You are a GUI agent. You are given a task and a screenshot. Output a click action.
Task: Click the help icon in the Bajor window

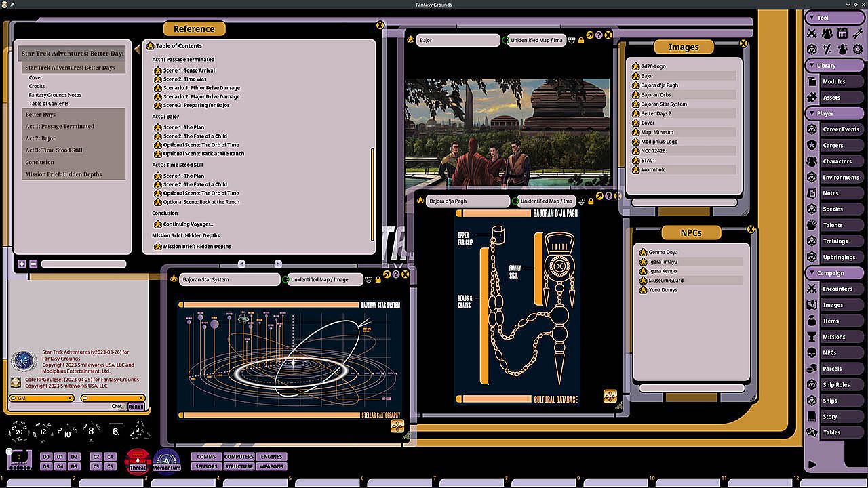(599, 35)
